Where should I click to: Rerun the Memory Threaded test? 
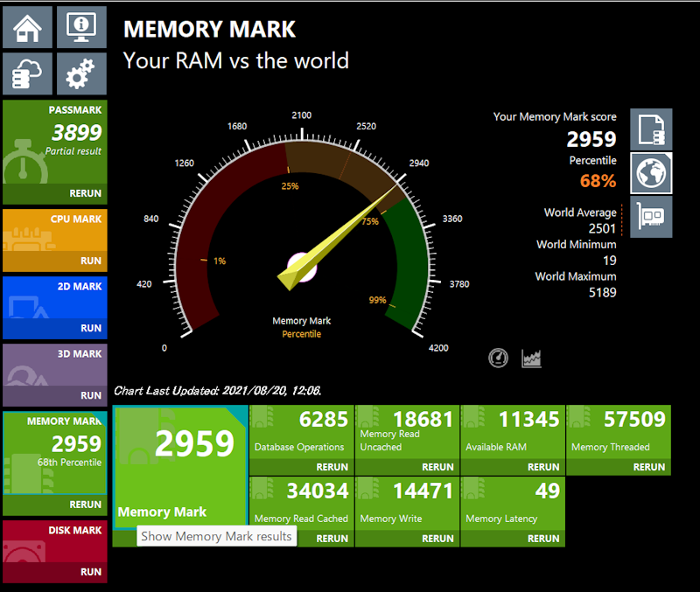click(x=648, y=467)
